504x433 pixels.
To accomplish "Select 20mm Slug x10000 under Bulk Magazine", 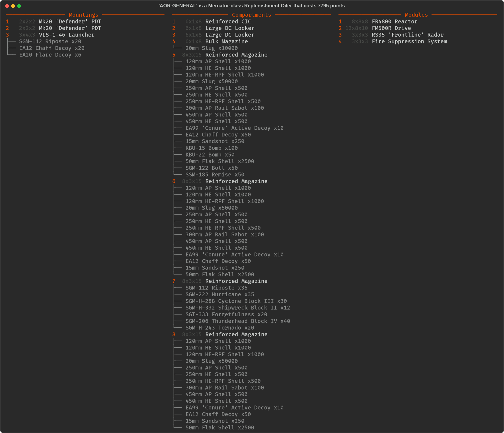I will point(212,48).
